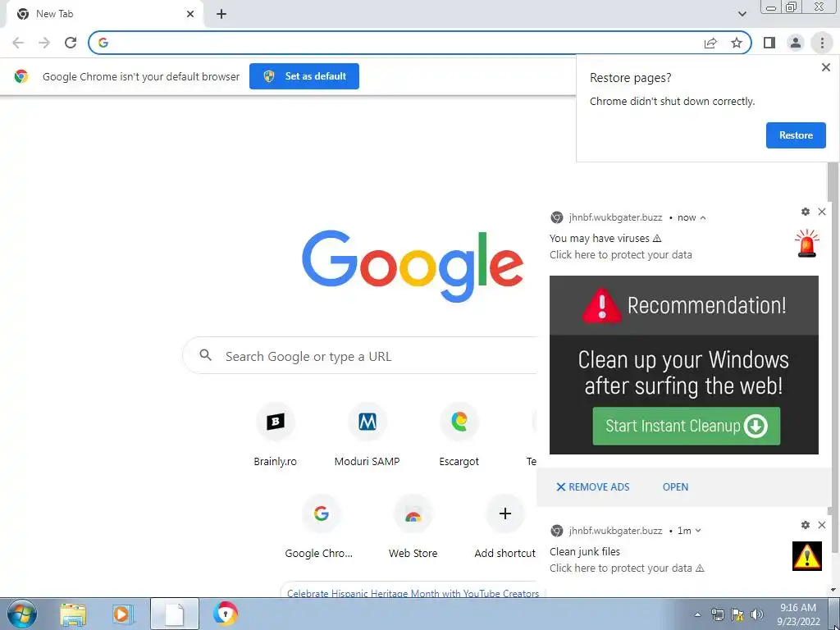Click REMOVE ADS in the notification
Viewport: 840px width, 630px height.
[x=592, y=487]
